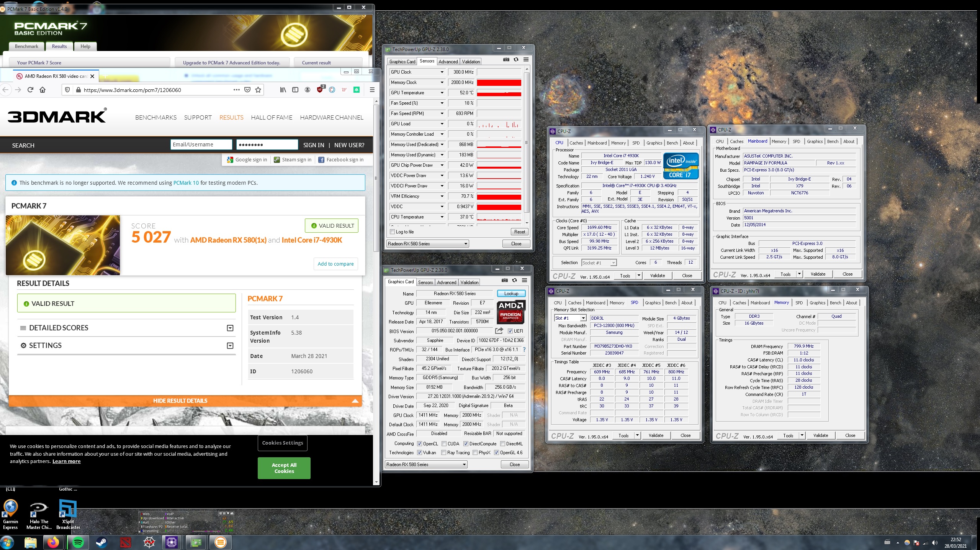Open the Tools dropdown arrow in CPU-Z Mainboard window
The height and width of the screenshot is (550, 980).
[x=799, y=274]
